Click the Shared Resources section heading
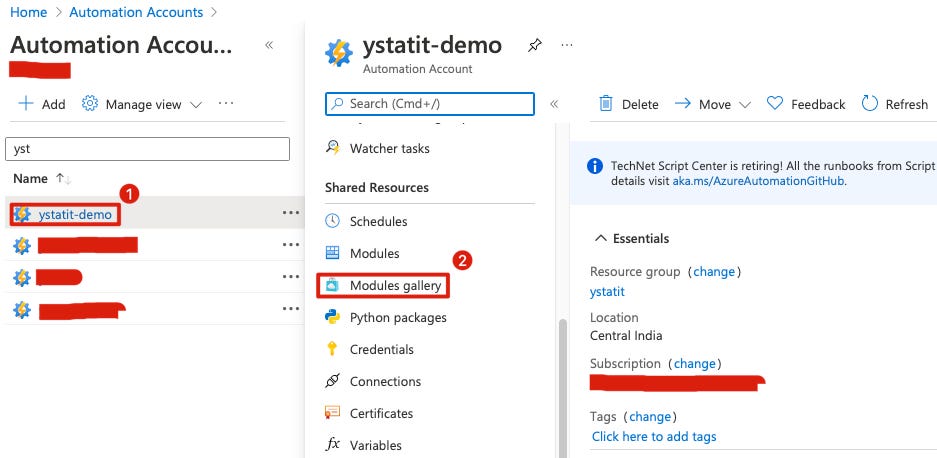Viewport: 937px width, 458px height. pos(376,188)
